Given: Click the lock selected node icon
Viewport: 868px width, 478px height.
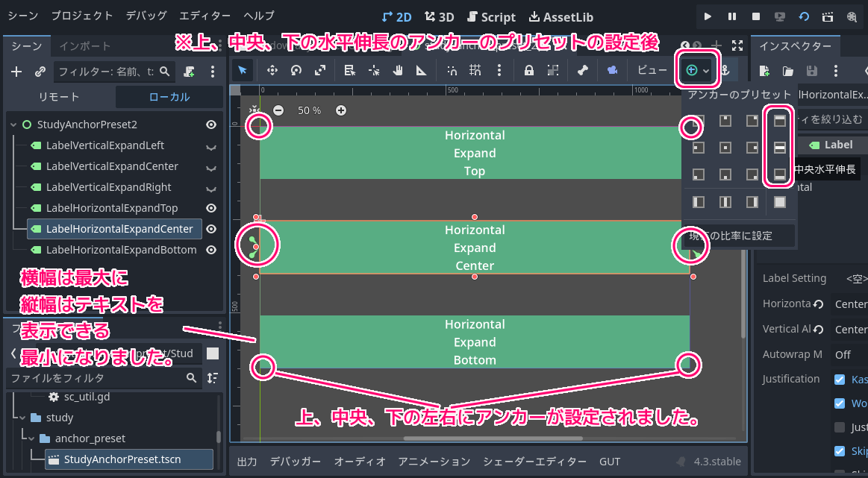Looking at the screenshot, I should (528, 70).
